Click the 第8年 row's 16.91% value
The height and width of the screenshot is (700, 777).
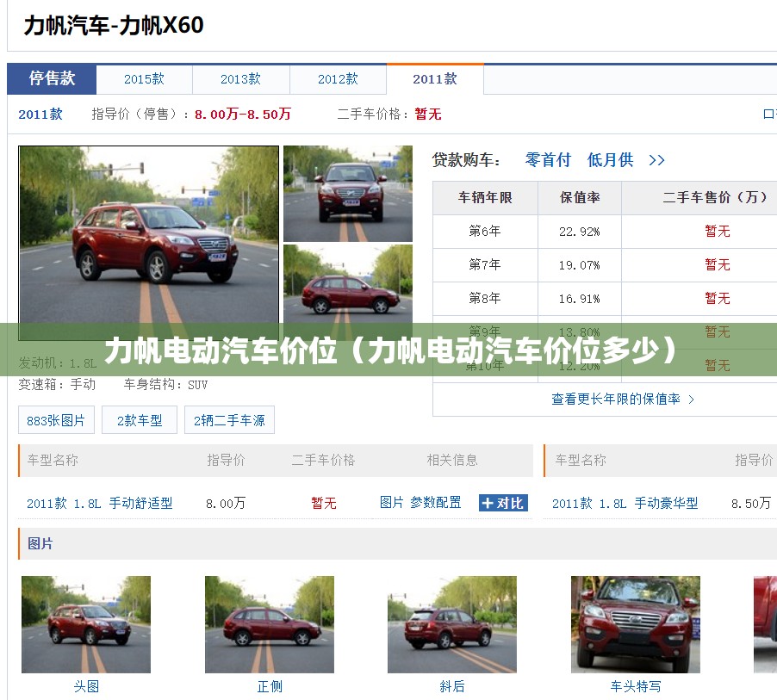point(579,299)
